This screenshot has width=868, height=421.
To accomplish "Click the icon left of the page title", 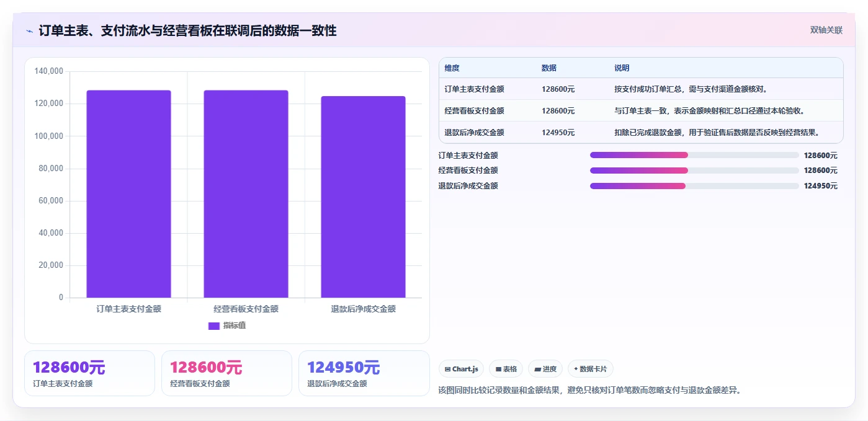I will tap(29, 31).
